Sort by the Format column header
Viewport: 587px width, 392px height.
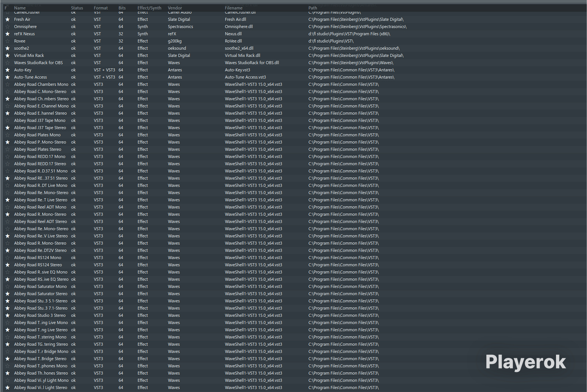click(101, 8)
